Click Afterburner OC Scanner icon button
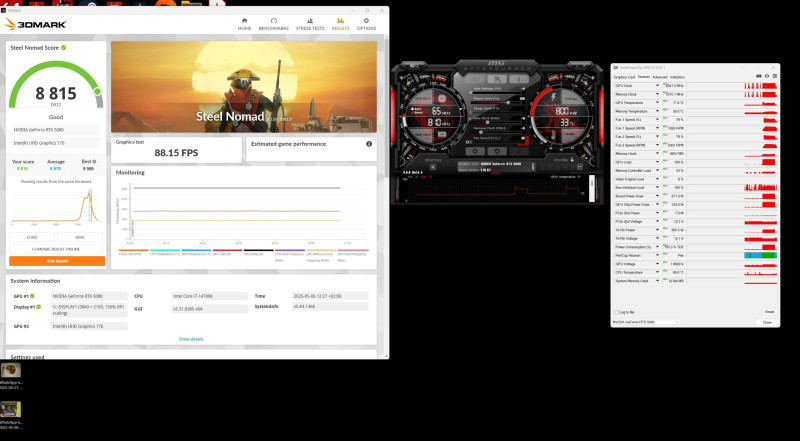Image resolution: width=800 pixels, height=441 pixels. pos(497,79)
